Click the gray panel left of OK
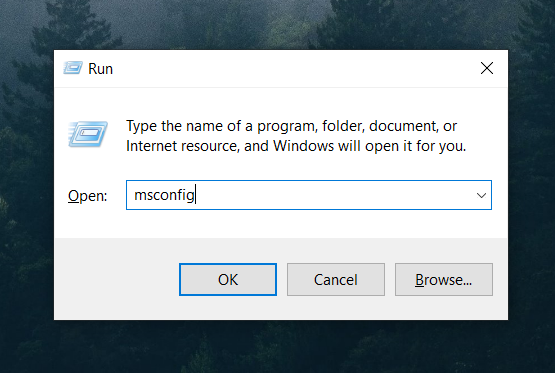555x373 pixels. [117, 280]
